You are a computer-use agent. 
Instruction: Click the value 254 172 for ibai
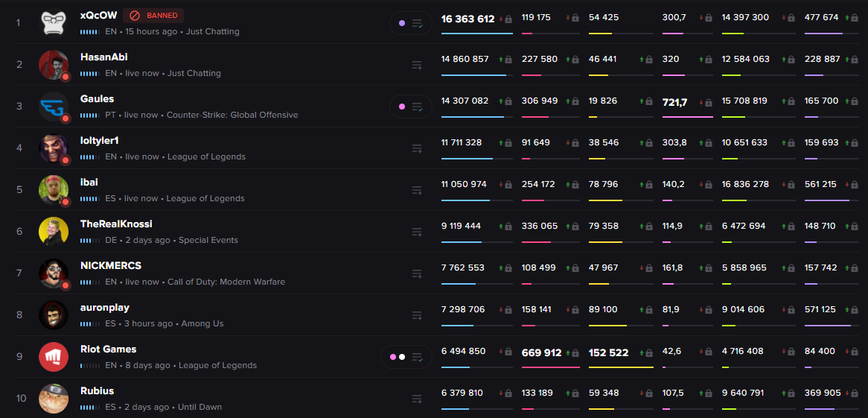click(538, 184)
